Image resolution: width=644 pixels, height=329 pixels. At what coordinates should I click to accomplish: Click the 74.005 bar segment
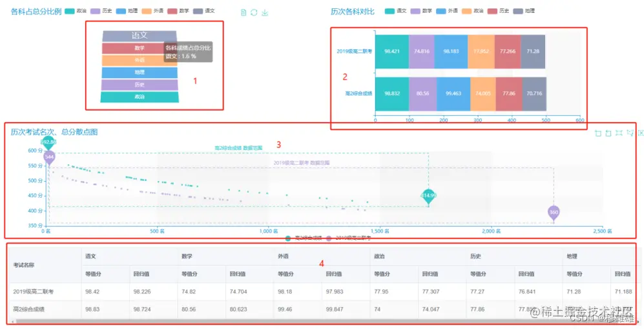point(483,94)
